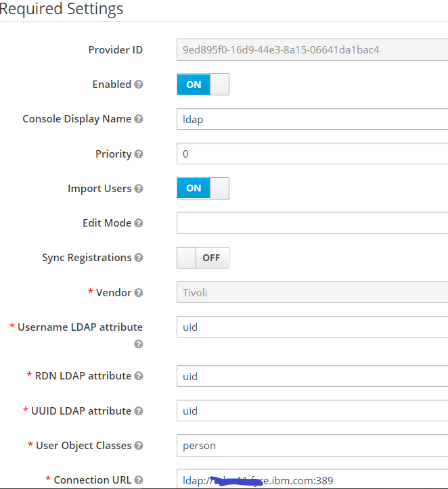The image size is (448, 489).
Task: Click RDN LDAP attribute help icon
Action: click(139, 376)
